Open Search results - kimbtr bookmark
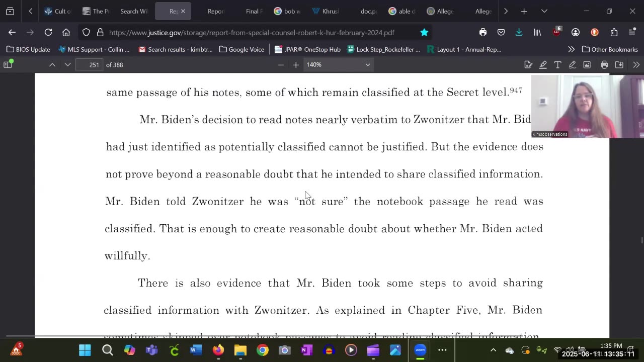This screenshot has height=362, width=644. tap(176, 49)
